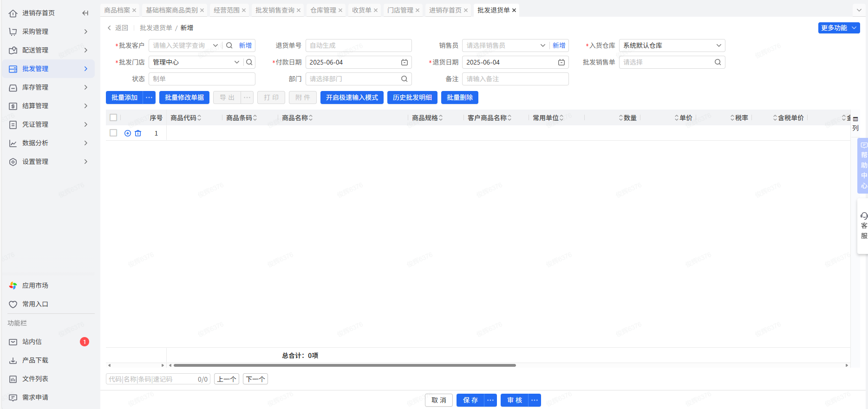Screen dimensions: 868x409
Task: Click the 历史批发明细 button
Action: [412, 97]
